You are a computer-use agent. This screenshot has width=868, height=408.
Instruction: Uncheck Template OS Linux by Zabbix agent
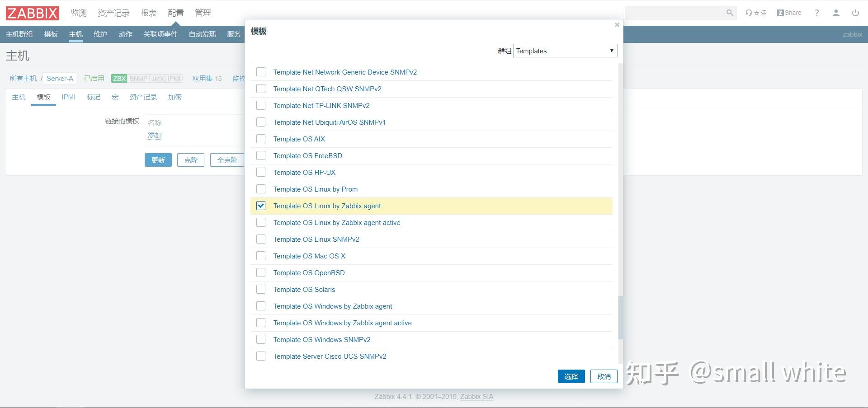261,206
